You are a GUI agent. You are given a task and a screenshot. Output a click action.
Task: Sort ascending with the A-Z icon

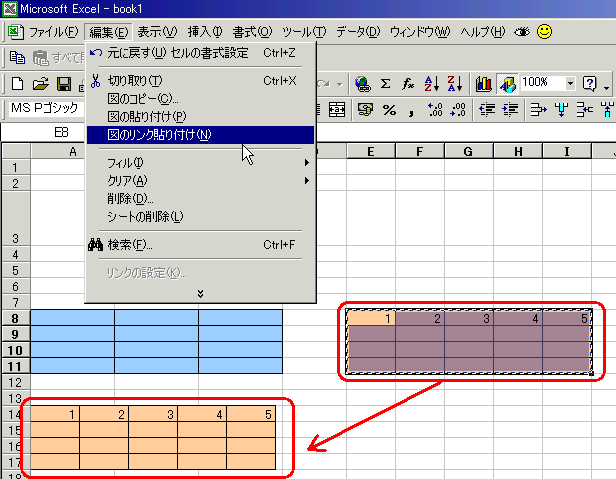[x=432, y=83]
